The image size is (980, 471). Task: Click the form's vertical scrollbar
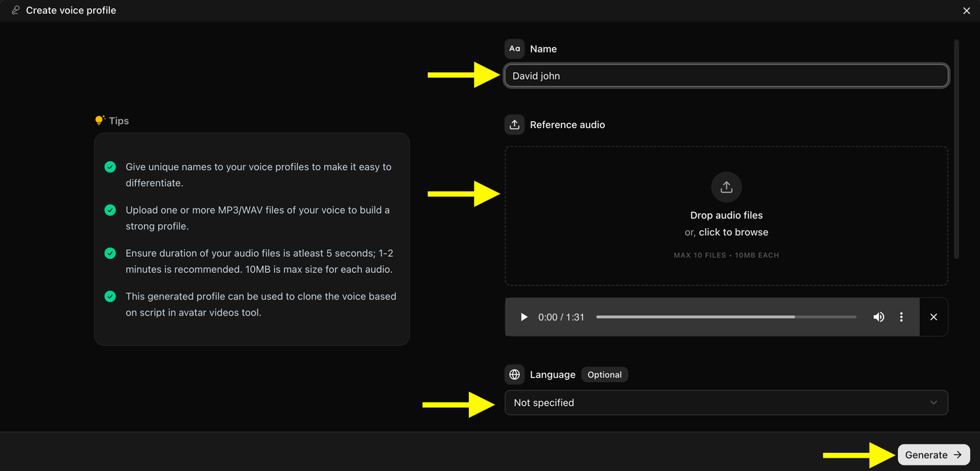point(956,149)
